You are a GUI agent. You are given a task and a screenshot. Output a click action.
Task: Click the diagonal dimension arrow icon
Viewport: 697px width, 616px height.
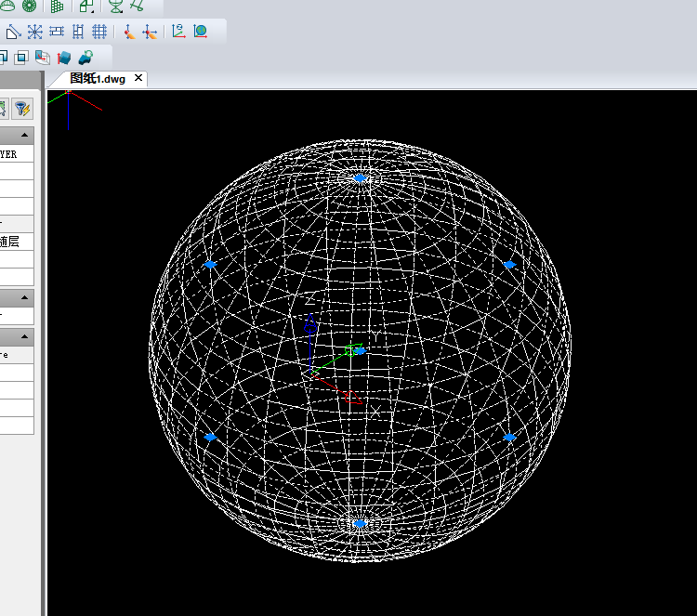pyautogui.click(x=13, y=32)
